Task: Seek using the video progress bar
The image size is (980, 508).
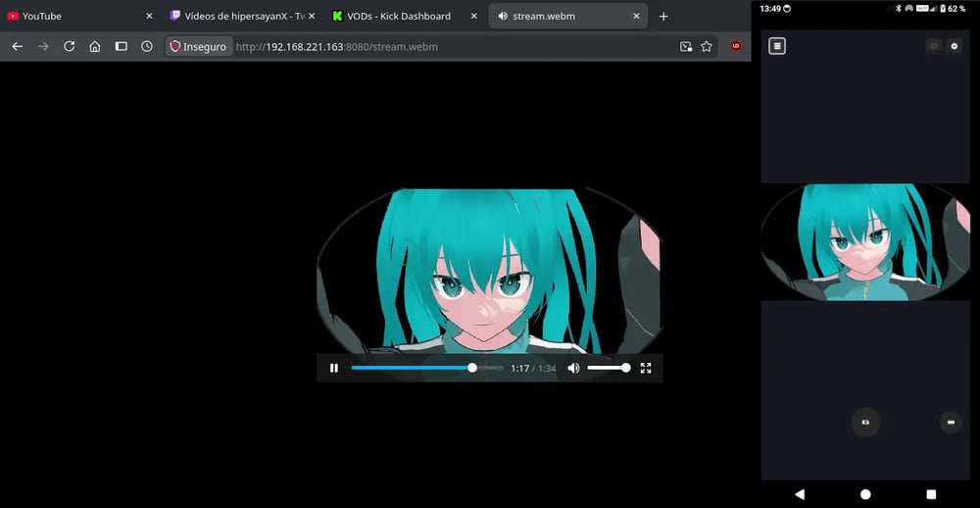Action: (x=427, y=368)
